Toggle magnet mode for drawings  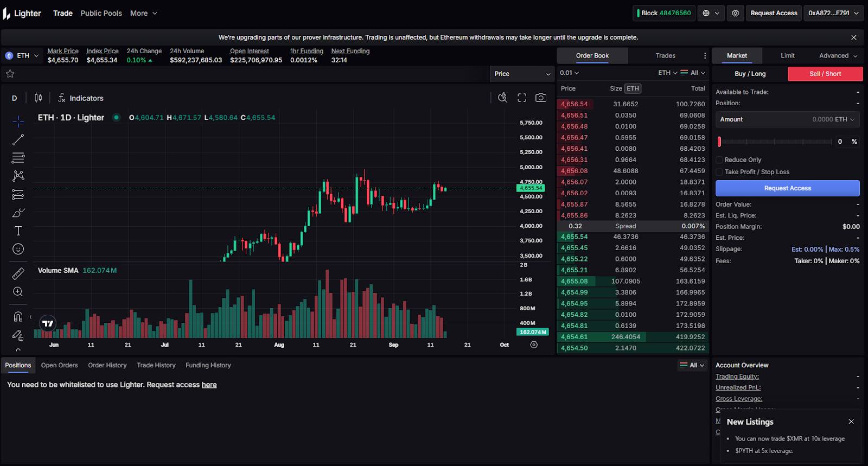pos(18,316)
